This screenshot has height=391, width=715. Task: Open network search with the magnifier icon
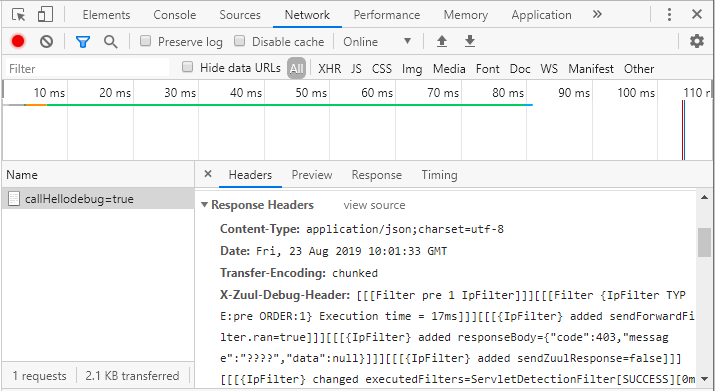[110, 42]
